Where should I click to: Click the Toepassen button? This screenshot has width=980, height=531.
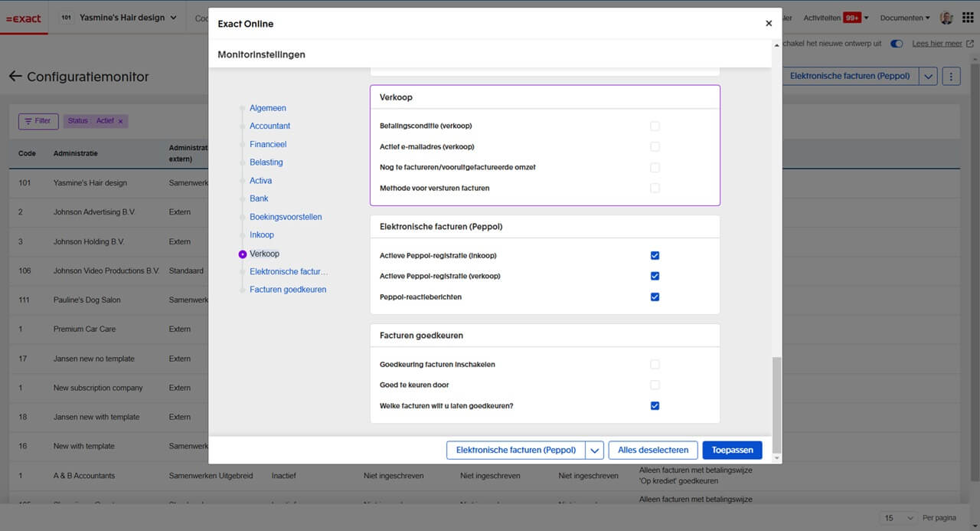[x=732, y=450]
